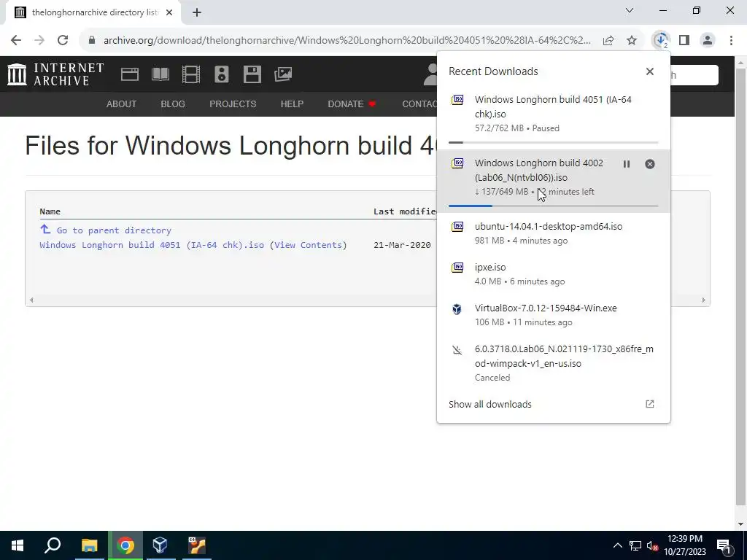Open a new browser tab
Image resolution: width=747 pixels, height=560 pixels.
coord(197,12)
